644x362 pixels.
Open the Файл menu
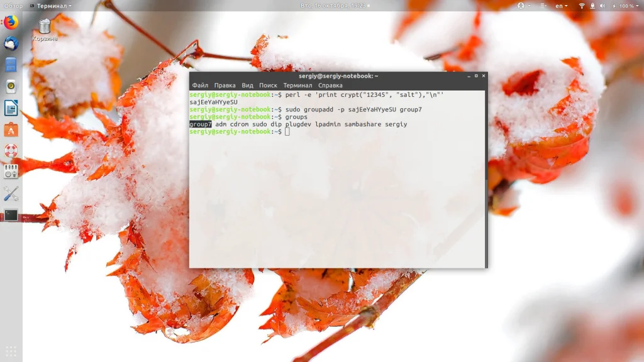pyautogui.click(x=200, y=85)
